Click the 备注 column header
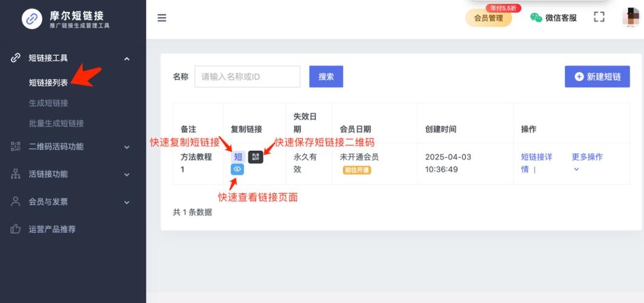 [x=188, y=129]
